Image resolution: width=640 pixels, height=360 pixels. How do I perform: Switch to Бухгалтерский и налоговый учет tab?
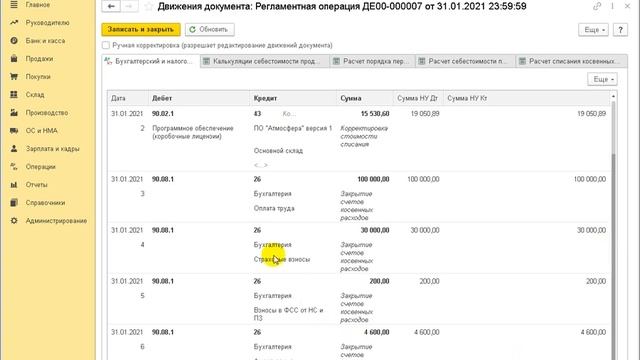pos(151,61)
